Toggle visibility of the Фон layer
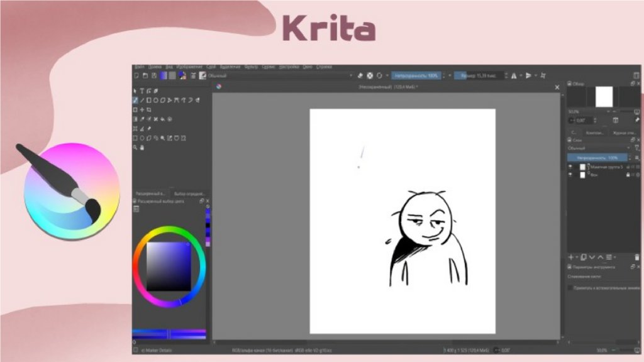Viewport: 644px width, 362px height. click(570, 175)
